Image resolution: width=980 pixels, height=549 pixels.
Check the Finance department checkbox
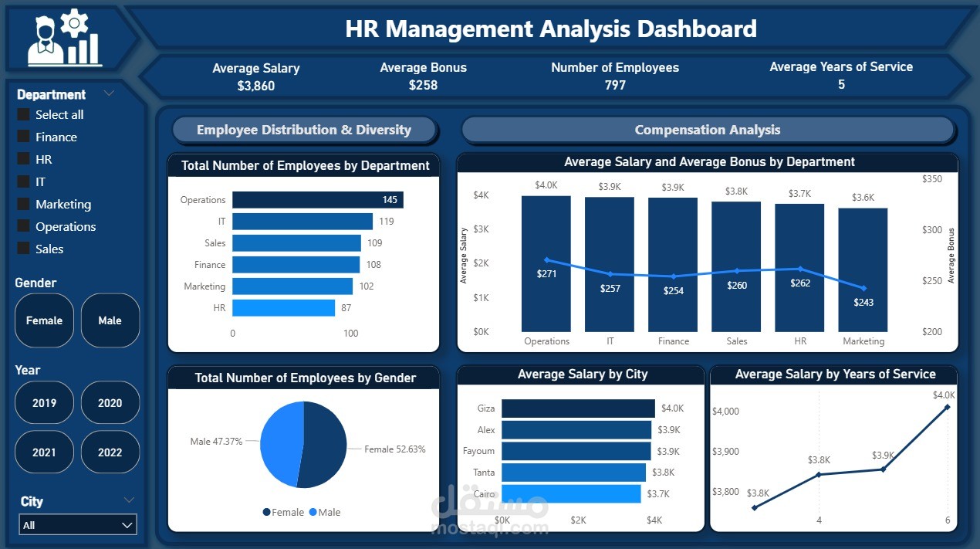[24, 137]
